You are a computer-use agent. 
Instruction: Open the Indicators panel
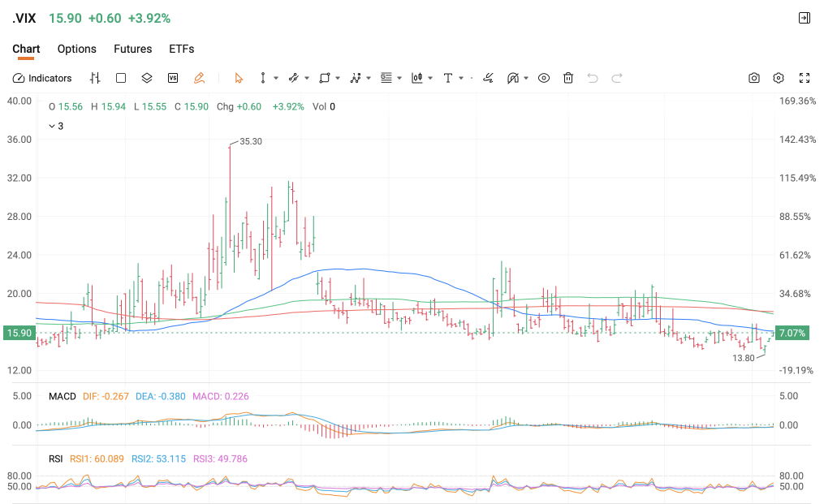(x=42, y=78)
